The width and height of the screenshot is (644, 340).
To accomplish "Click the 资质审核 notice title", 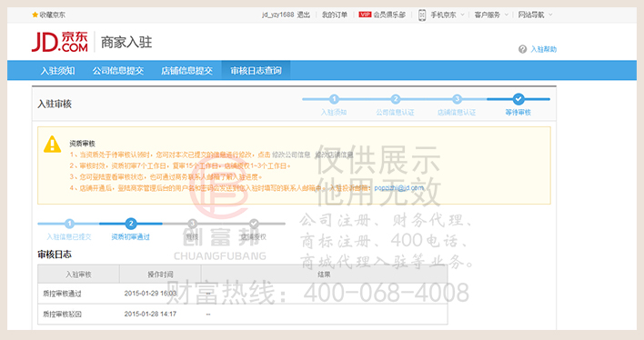I will (x=82, y=144).
